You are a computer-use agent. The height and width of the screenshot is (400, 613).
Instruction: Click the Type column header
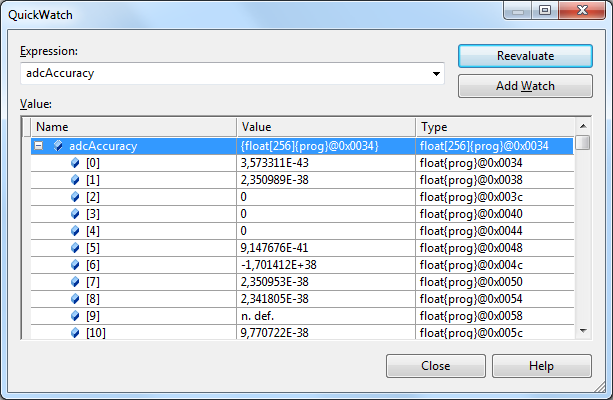coord(495,127)
